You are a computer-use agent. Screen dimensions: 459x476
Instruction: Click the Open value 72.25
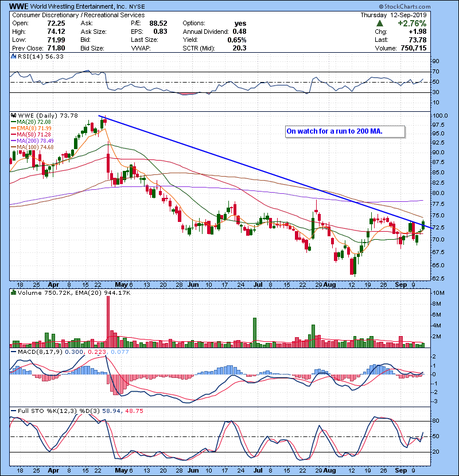click(56, 24)
